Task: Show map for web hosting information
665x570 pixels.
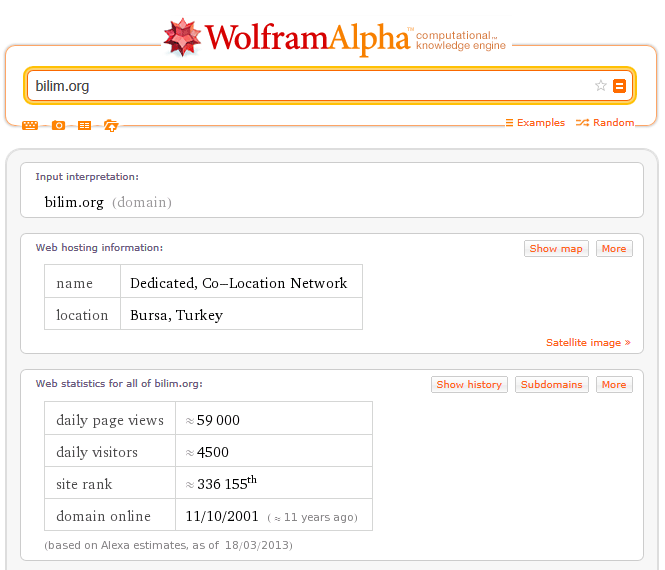Action: pos(556,249)
